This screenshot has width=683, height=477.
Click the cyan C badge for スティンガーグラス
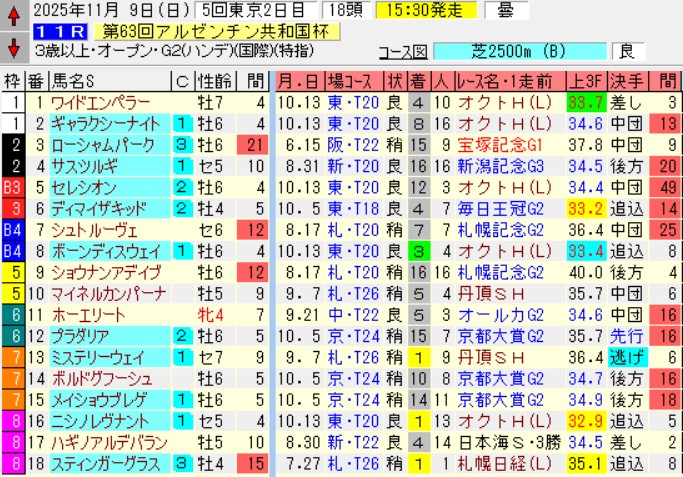click(181, 463)
